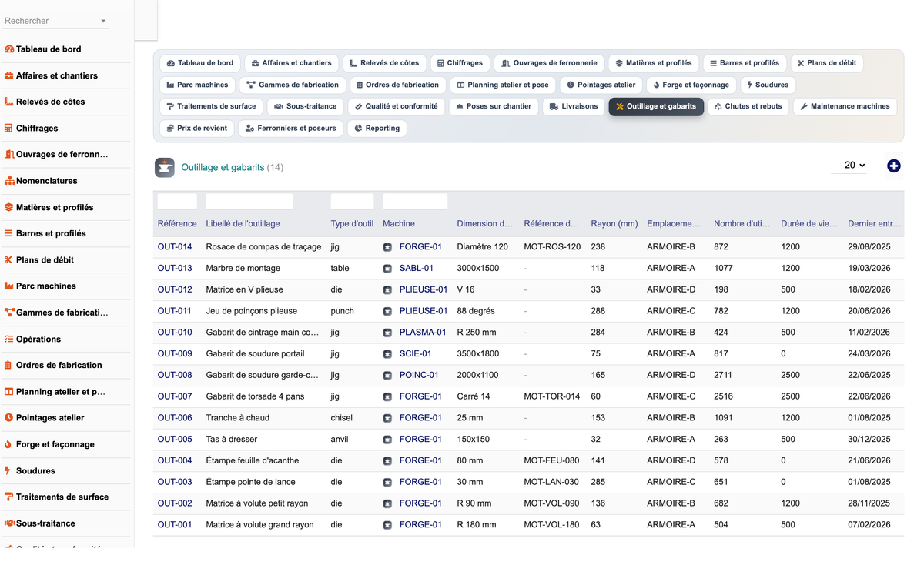
Task: Open the Livraisons tab
Action: [574, 106]
